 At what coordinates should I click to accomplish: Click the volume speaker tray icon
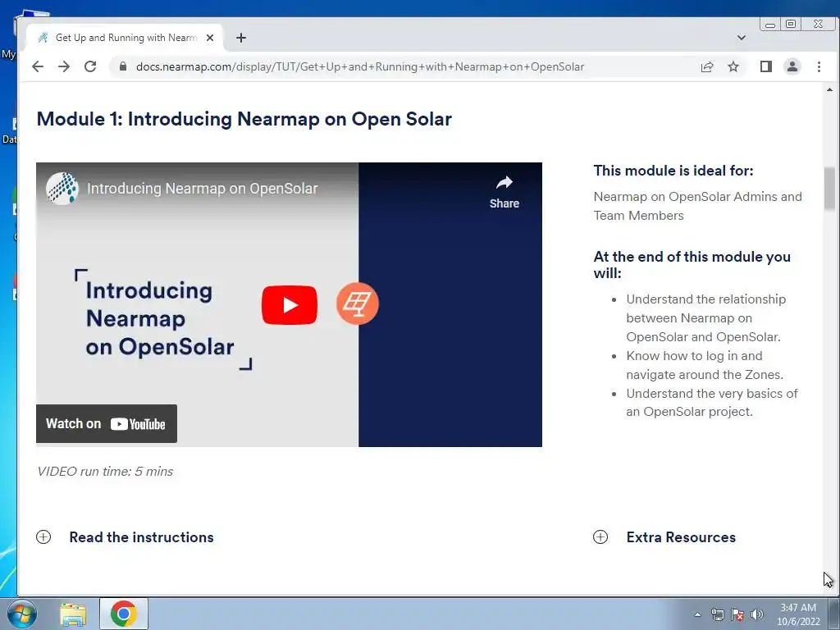pyautogui.click(x=757, y=614)
